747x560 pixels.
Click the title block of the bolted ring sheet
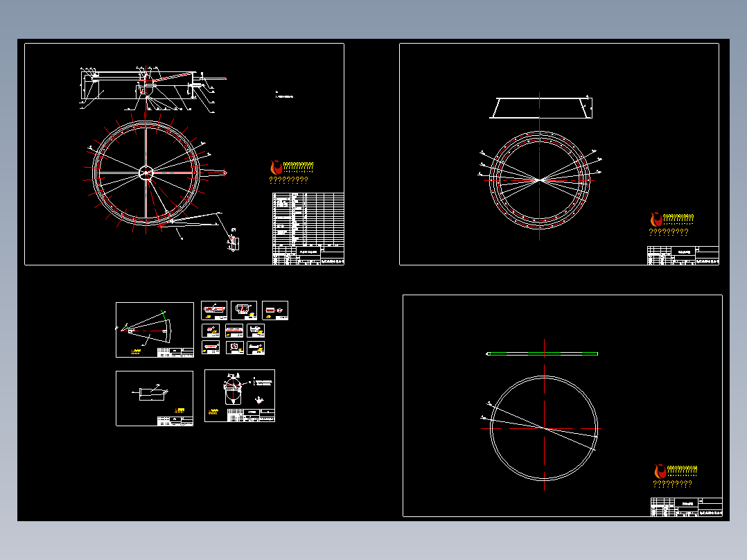pos(683,256)
